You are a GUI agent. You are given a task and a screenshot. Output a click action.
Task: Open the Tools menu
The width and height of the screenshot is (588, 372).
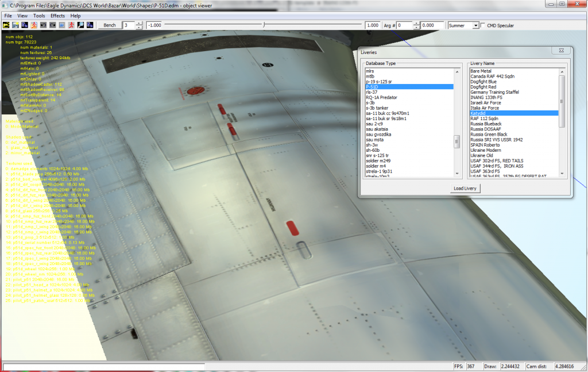coord(39,16)
